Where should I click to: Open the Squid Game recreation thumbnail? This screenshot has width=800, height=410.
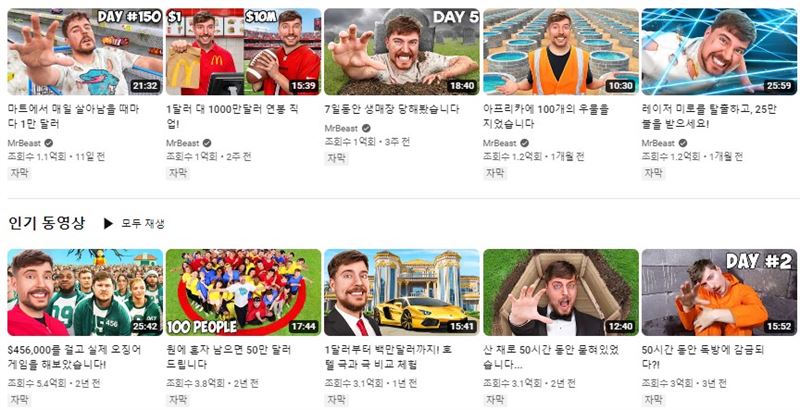85,292
